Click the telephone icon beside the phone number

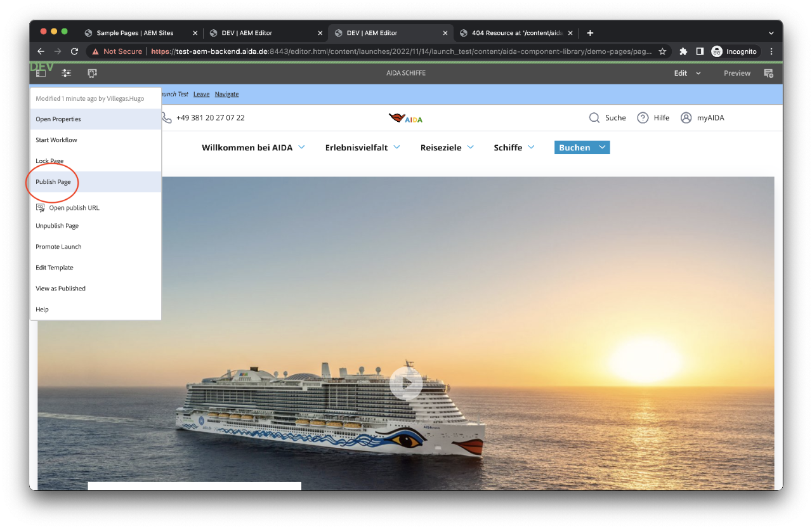pos(166,117)
